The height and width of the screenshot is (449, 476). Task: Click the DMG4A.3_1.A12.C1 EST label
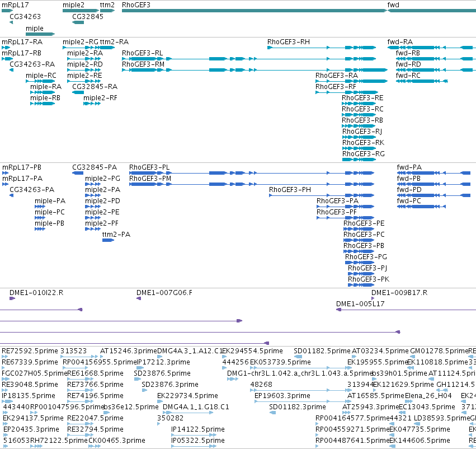pyautogui.click(x=190, y=351)
